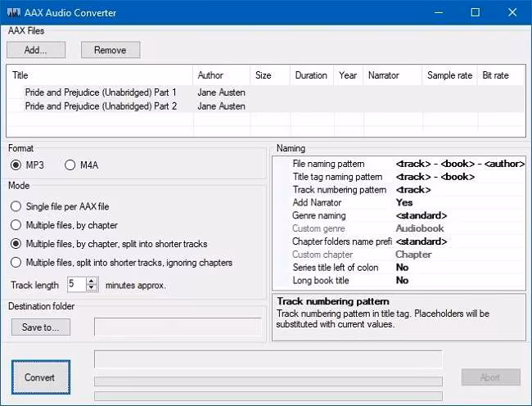Select the Title tag naming pattern property
532x406 pixels.
coord(337,177)
